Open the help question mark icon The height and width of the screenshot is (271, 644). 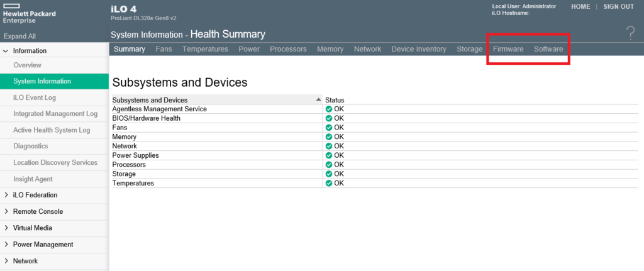coord(630,33)
